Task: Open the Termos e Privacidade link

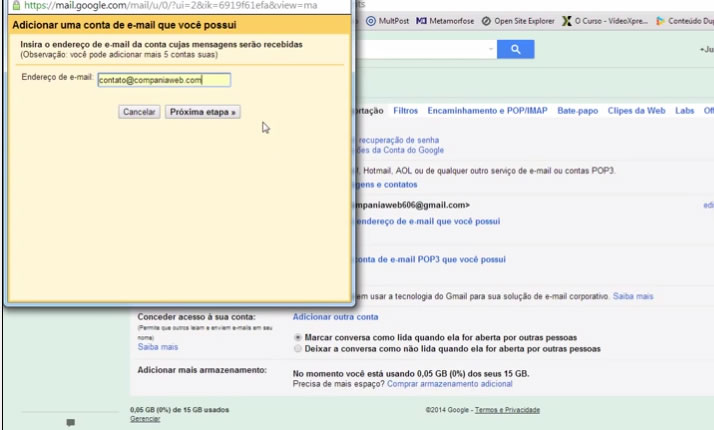Action: tap(507, 410)
